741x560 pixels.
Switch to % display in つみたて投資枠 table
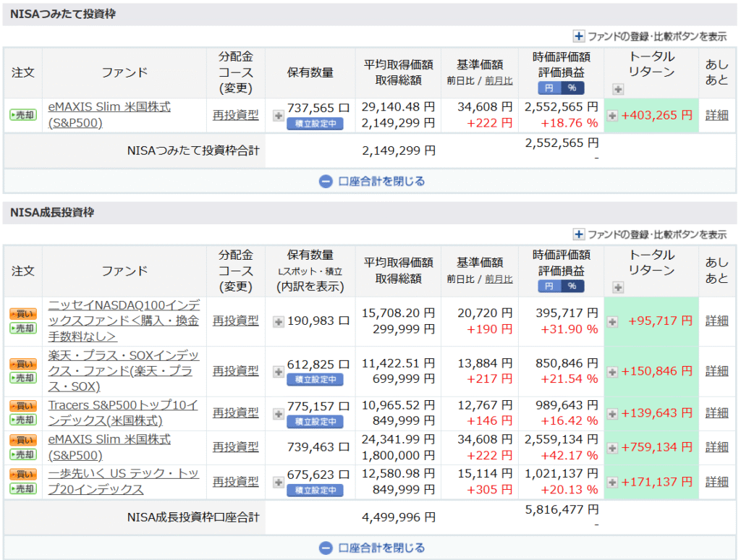click(x=572, y=88)
